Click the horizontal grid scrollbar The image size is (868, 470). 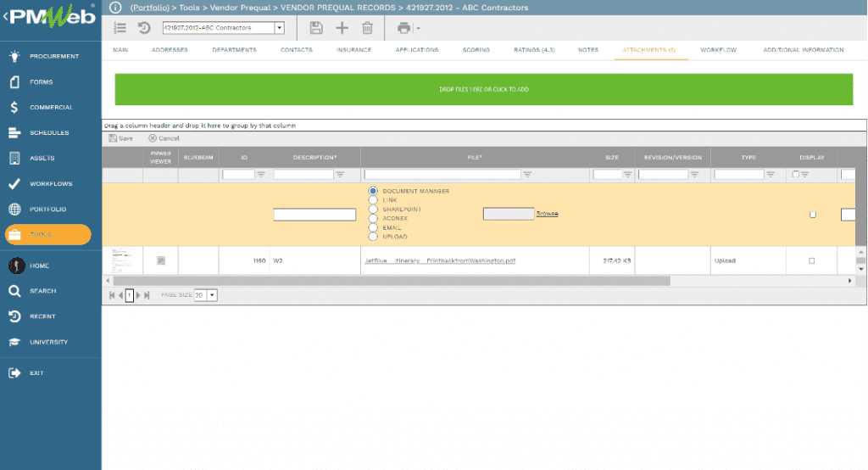tap(392, 281)
